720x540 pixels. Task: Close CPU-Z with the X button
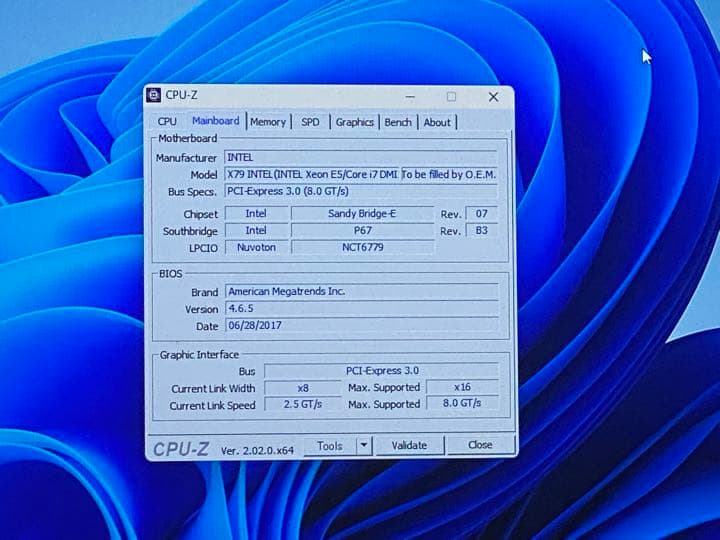pyautogui.click(x=493, y=97)
